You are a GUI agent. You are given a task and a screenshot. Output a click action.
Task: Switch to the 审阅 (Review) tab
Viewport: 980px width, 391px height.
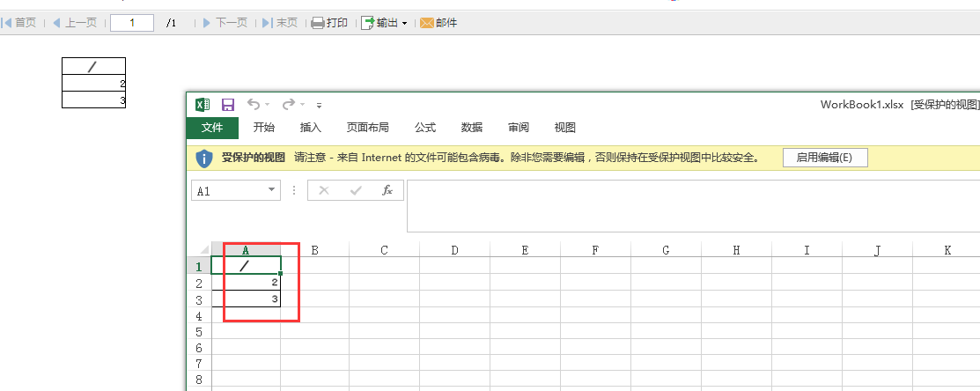pyautogui.click(x=519, y=128)
